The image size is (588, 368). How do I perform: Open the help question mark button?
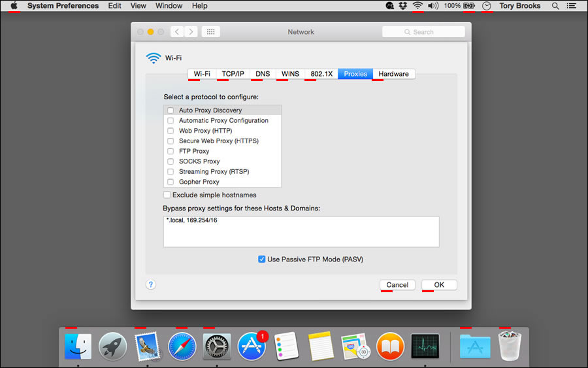point(151,284)
